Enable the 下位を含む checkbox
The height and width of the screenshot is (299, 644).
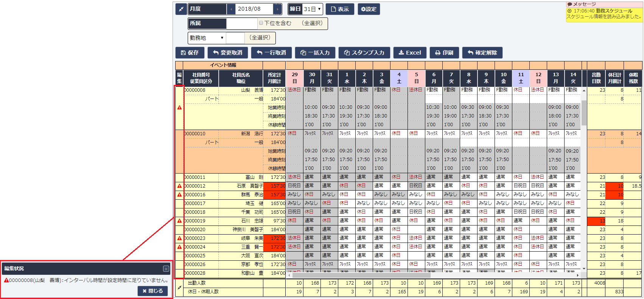(261, 23)
